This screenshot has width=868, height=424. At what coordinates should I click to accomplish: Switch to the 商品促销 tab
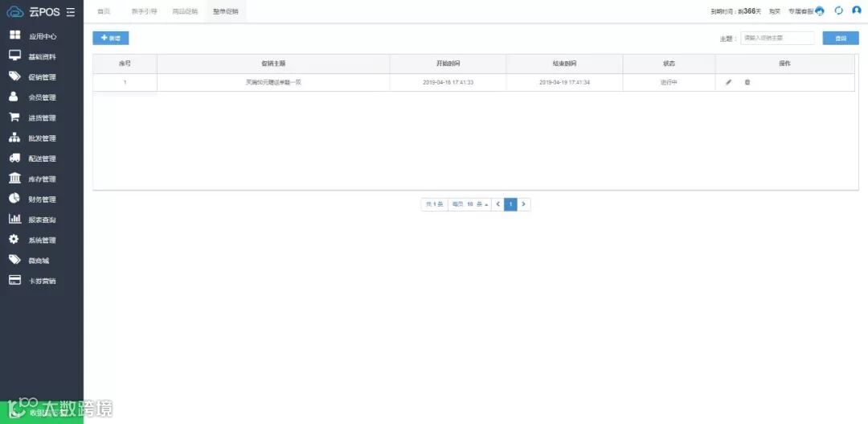(x=185, y=11)
